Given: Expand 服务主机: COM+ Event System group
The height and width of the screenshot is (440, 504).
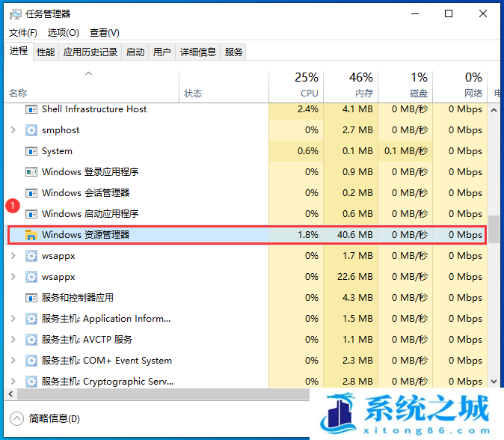Looking at the screenshot, I should (x=13, y=360).
